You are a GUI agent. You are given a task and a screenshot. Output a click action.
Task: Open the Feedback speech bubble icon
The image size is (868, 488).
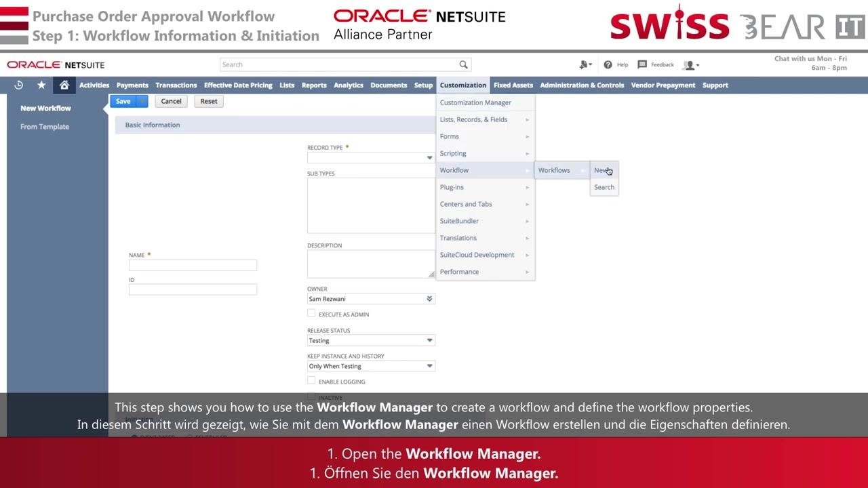point(642,65)
